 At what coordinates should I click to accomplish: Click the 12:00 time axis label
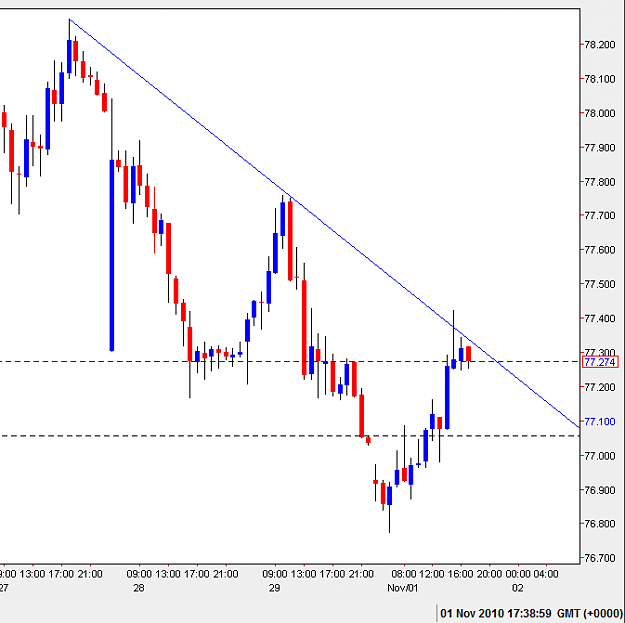(x=432, y=574)
